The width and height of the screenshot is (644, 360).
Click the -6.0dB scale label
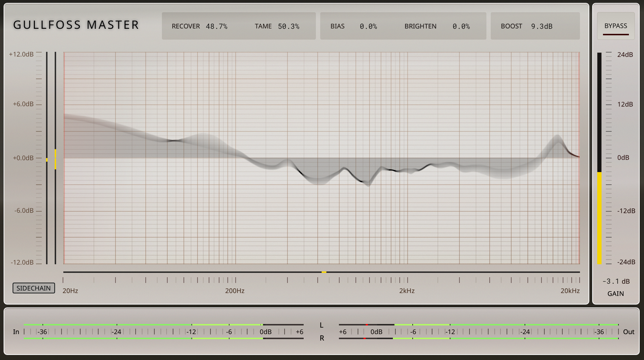(24, 211)
